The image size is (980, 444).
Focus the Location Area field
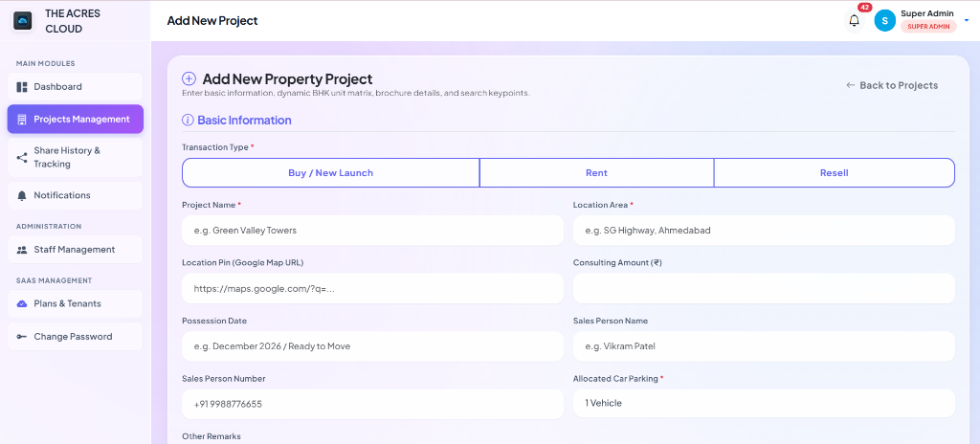pyautogui.click(x=764, y=230)
